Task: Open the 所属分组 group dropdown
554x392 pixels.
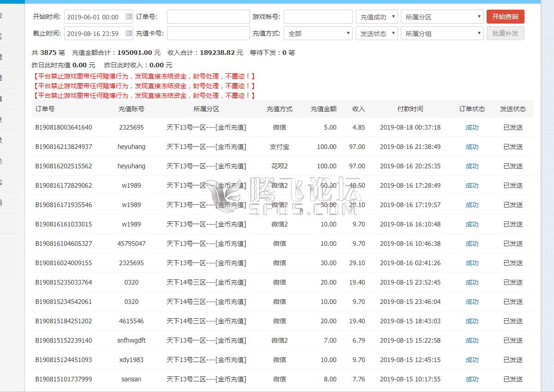Action: tap(442, 34)
